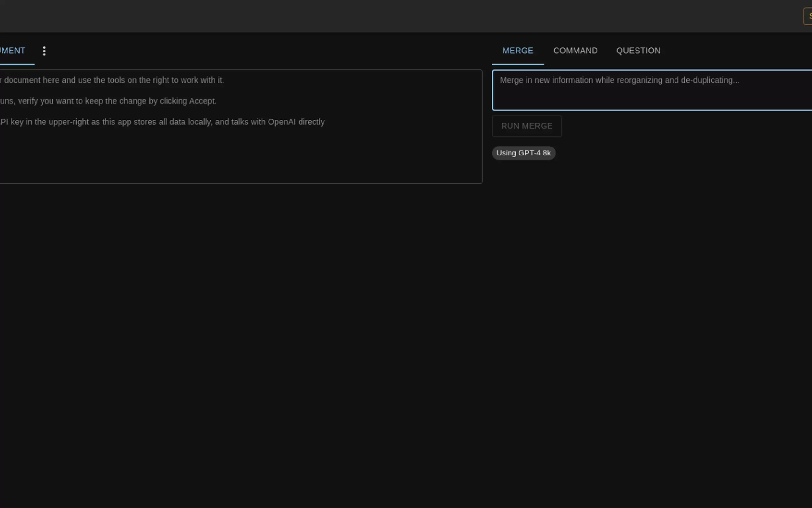This screenshot has width=812, height=508.
Task: Select the partially visible DOCUMENT tab
Action: tap(13, 51)
